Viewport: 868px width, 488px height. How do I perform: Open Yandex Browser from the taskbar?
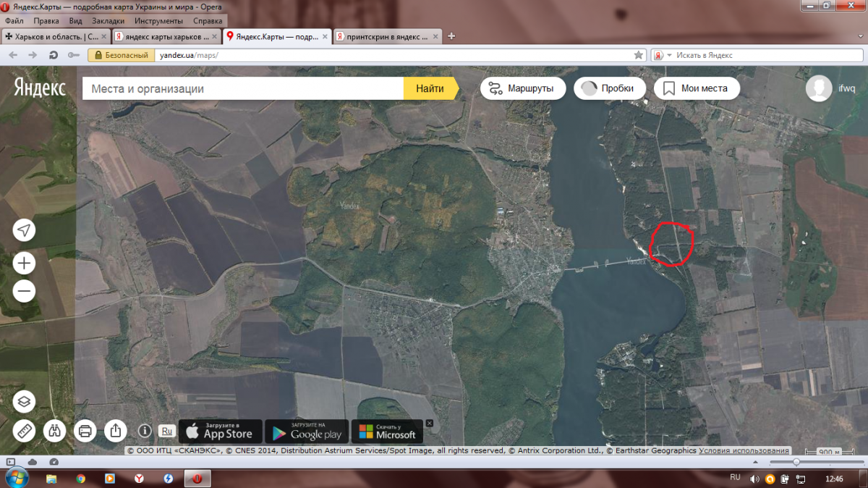coord(139,479)
